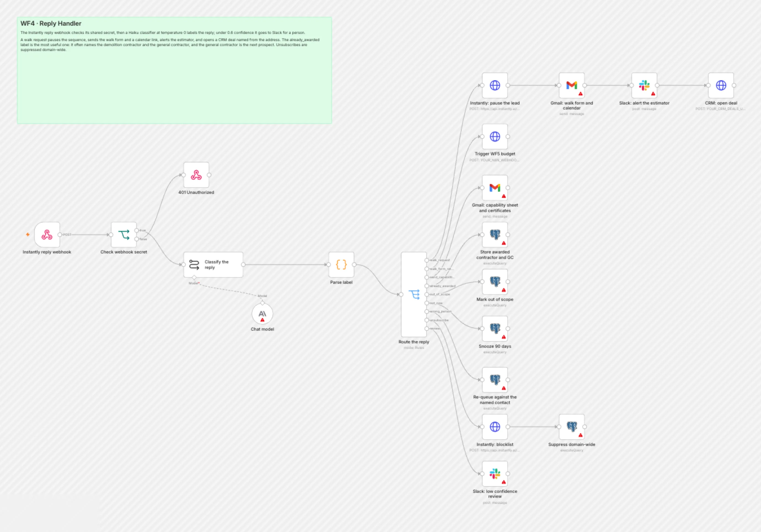Click the 'Trigger WF5 budget' label text
The width and height of the screenshot is (761, 532).
[x=495, y=154]
